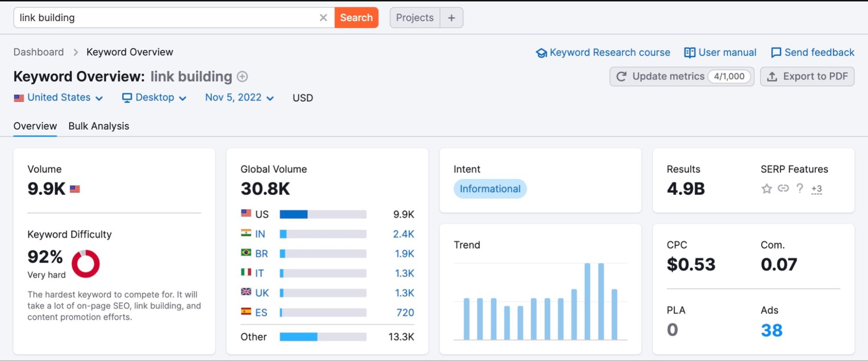Click the question mark SERP feature icon
Screen dimensions: 868x361
click(x=799, y=188)
